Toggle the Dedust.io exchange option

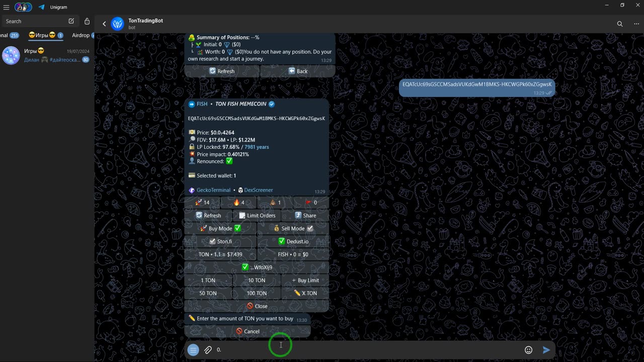[293, 242]
